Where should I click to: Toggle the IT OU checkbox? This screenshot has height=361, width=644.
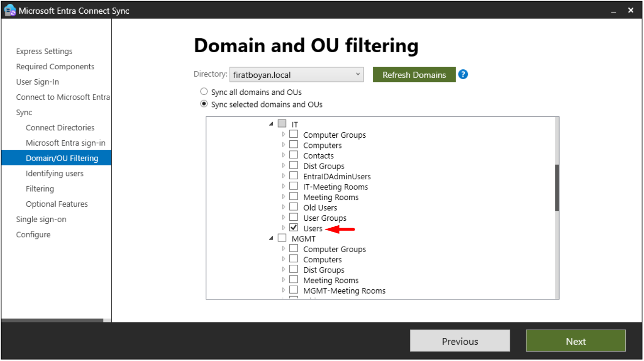282,124
